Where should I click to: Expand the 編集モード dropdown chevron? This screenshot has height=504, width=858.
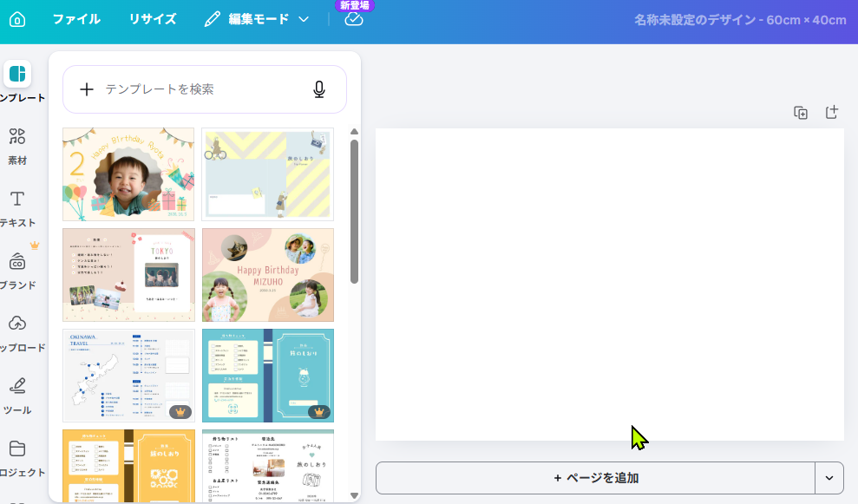tap(304, 19)
